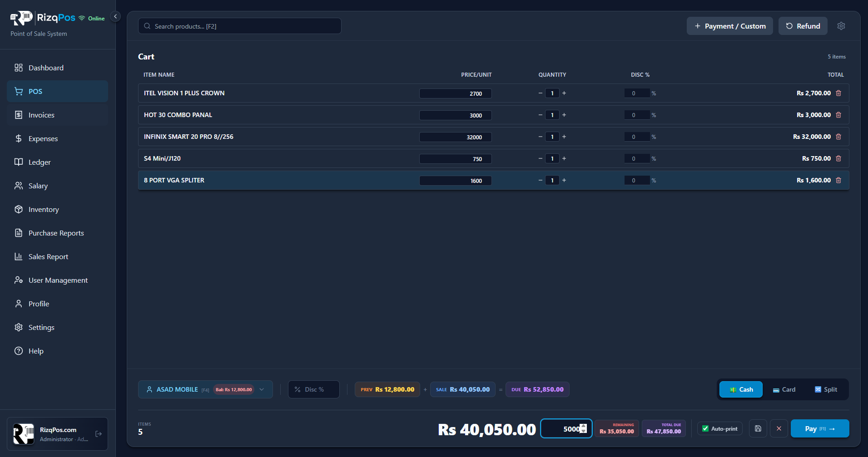
Task: Edit price 32000 for INFINIX SMART 20 PRO
Action: click(x=456, y=137)
